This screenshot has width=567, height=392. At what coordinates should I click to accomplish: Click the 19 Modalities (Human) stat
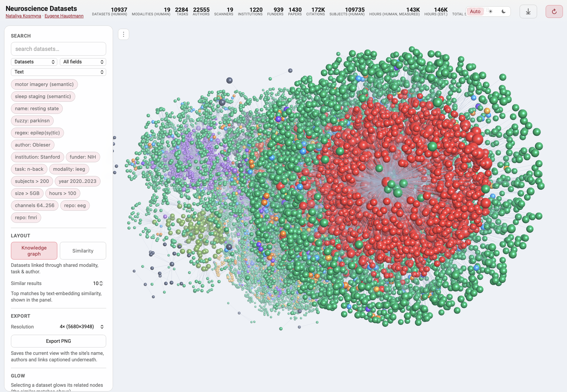click(x=151, y=12)
